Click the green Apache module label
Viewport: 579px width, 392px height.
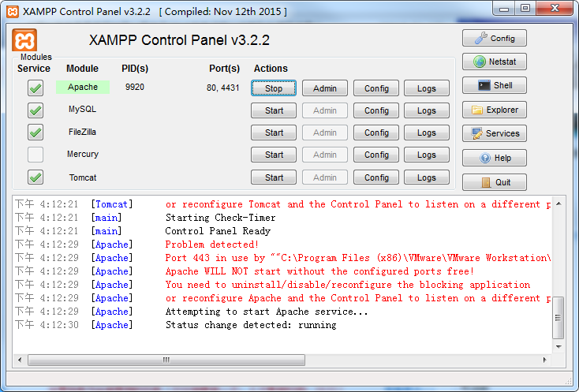click(83, 87)
